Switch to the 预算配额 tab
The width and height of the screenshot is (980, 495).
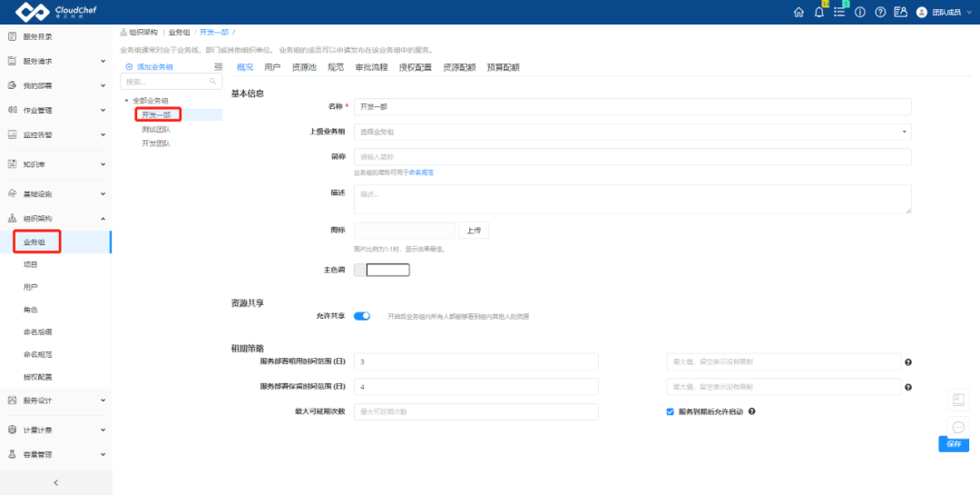point(503,67)
